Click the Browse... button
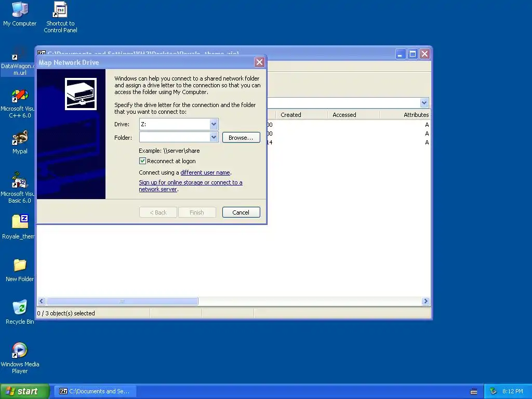The image size is (532, 399). pyautogui.click(x=241, y=137)
